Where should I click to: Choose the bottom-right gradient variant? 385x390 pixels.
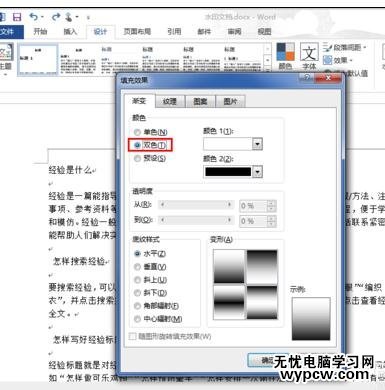click(262, 302)
